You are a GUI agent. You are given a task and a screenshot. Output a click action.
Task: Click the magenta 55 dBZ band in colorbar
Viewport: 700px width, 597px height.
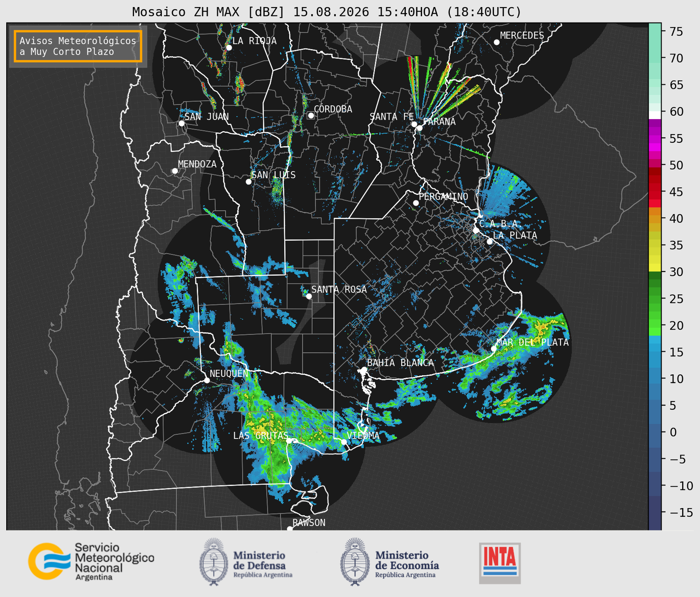click(655, 139)
